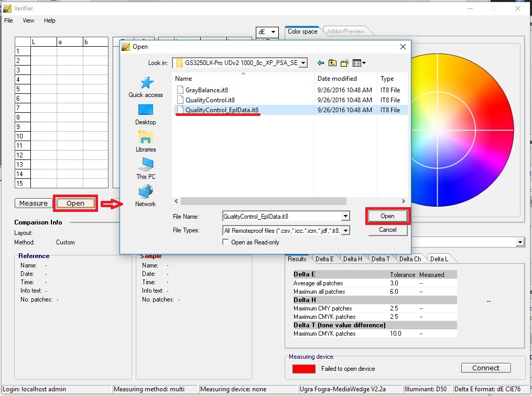Click the Maximum all patches row
Viewport: 532px width, 396px height.
coord(375,292)
